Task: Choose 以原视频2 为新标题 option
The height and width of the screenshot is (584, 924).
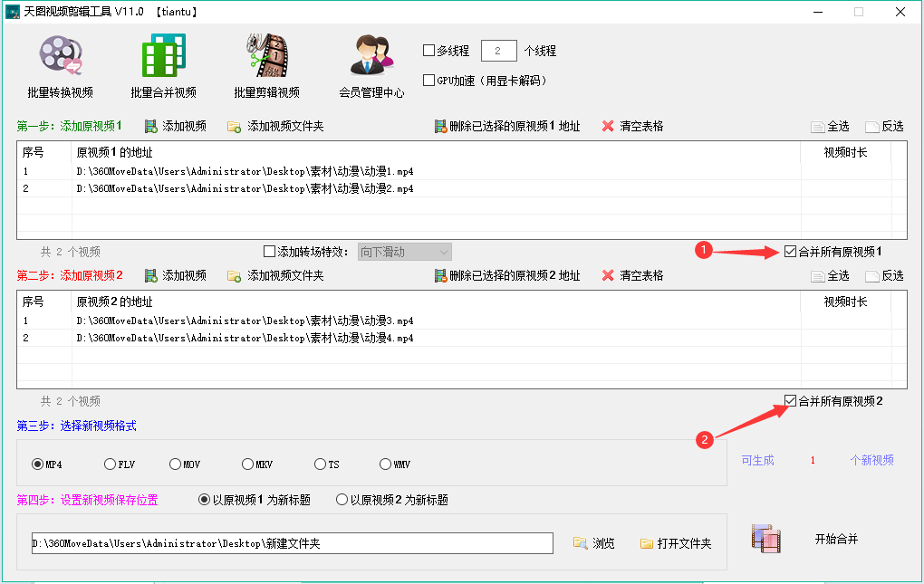Action: tap(342, 500)
